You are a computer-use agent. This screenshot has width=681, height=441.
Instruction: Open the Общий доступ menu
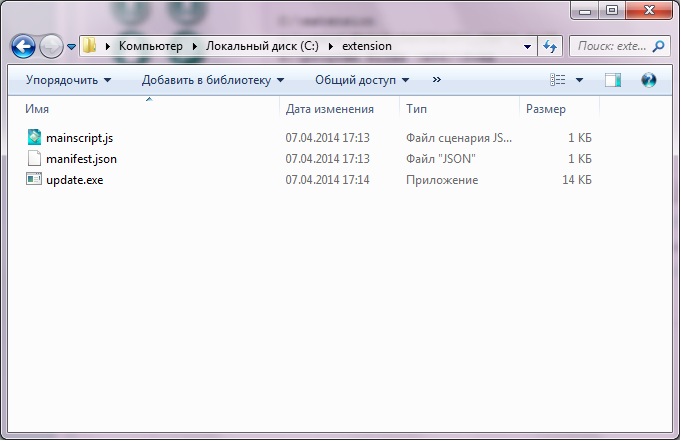(362, 80)
